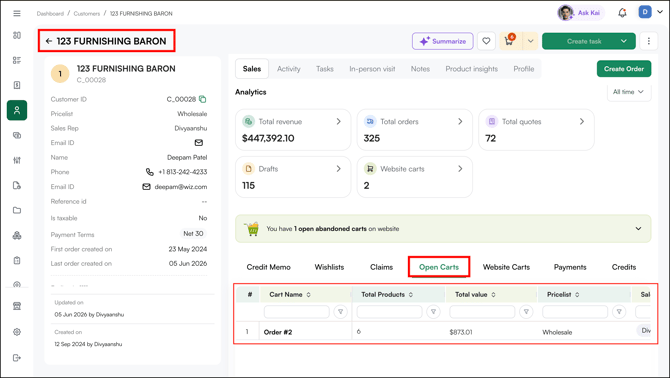Open the settings gear in sidebar
Screen dimensions: 670x378
point(17,331)
